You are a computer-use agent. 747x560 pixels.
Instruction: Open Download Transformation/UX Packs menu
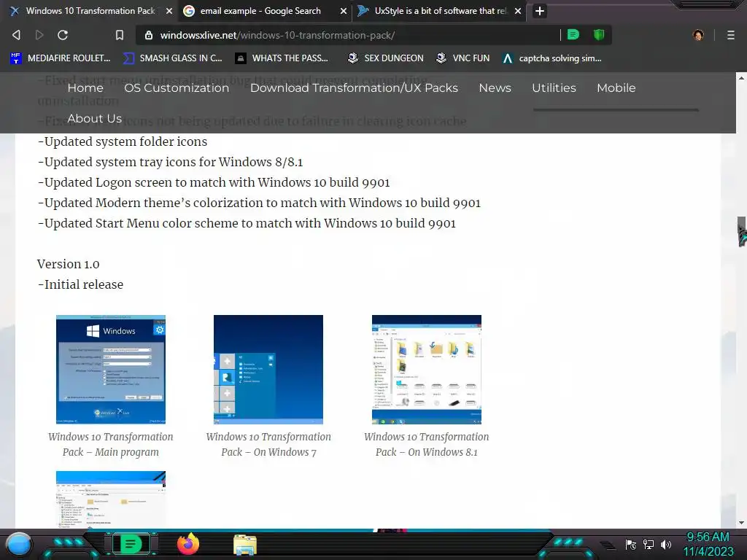tap(354, 88)
